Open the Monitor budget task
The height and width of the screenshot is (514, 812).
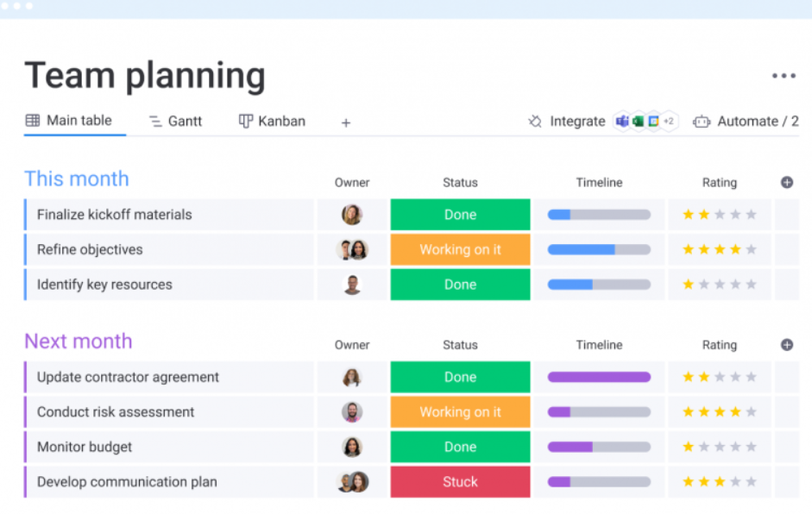pyautogui.click(x=85, y=448)
